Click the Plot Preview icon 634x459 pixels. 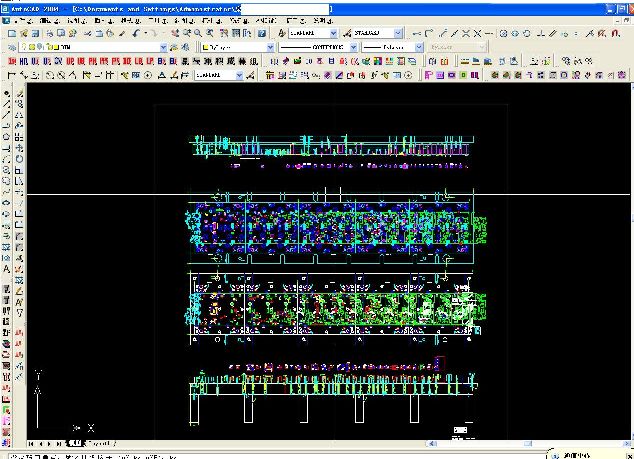pos(61,34)
